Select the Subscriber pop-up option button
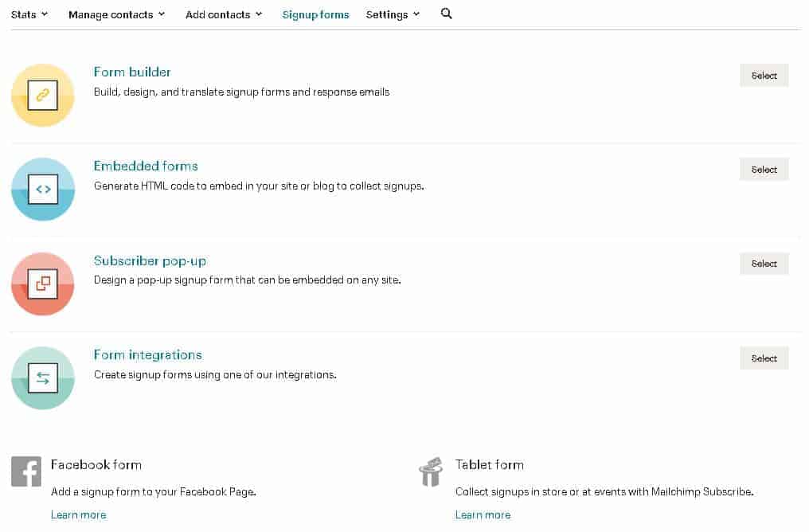 point(764,264)
